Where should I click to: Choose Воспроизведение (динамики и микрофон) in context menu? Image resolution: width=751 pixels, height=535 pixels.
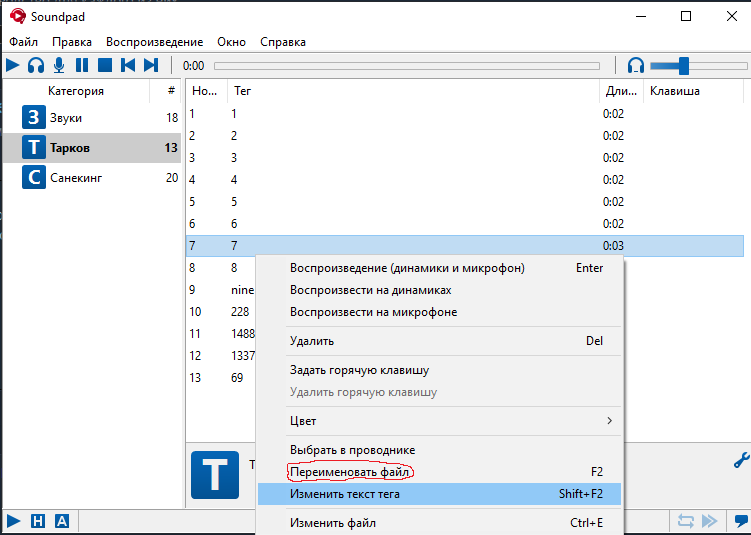click(x=439, y=268)
